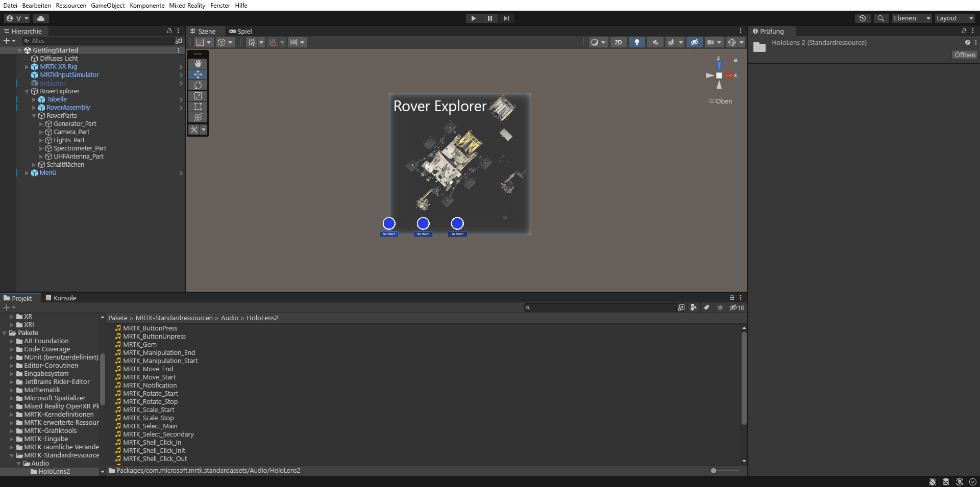
Task: Unmute scene audio
Action: [x=655, y=42]
